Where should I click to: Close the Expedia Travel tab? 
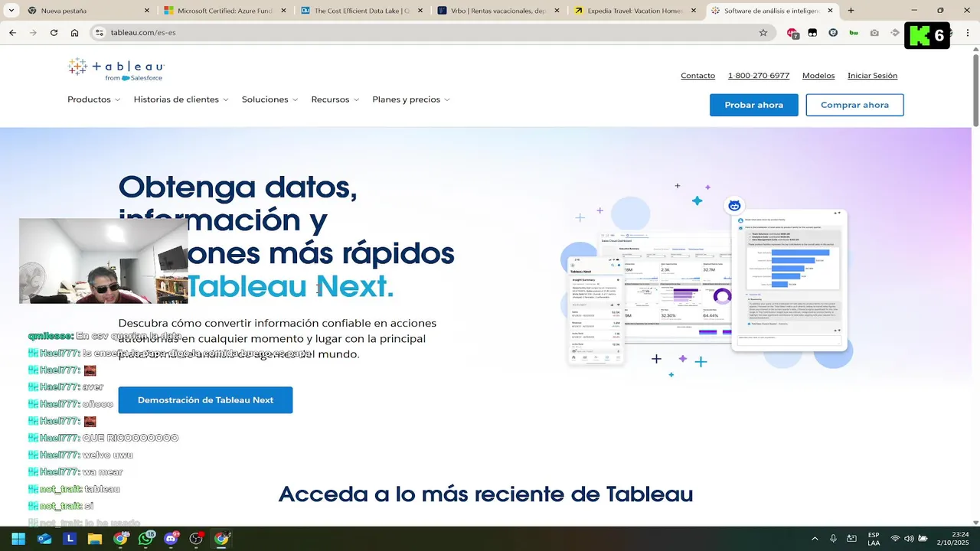[x=694, y=11]
